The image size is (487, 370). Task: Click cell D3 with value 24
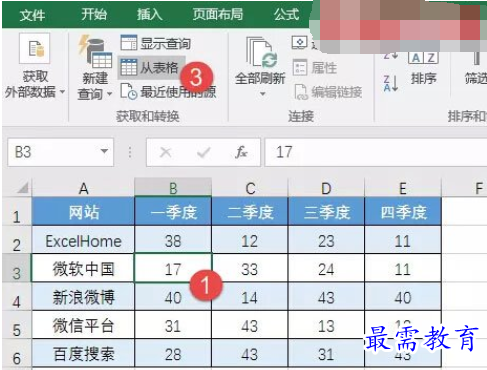click(x=327, y=268)
